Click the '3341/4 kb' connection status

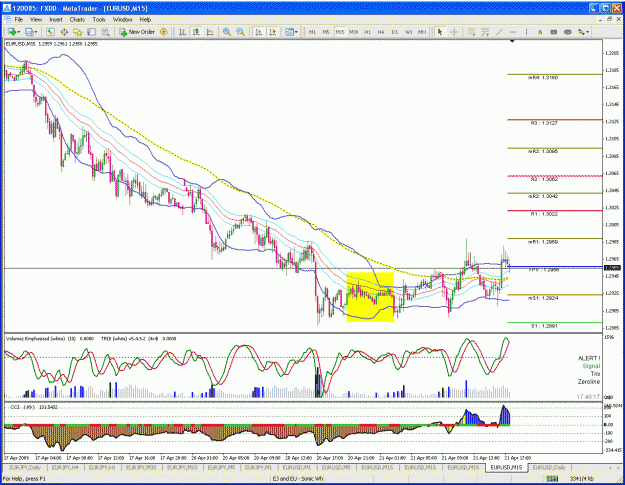[x=582, y=478]
